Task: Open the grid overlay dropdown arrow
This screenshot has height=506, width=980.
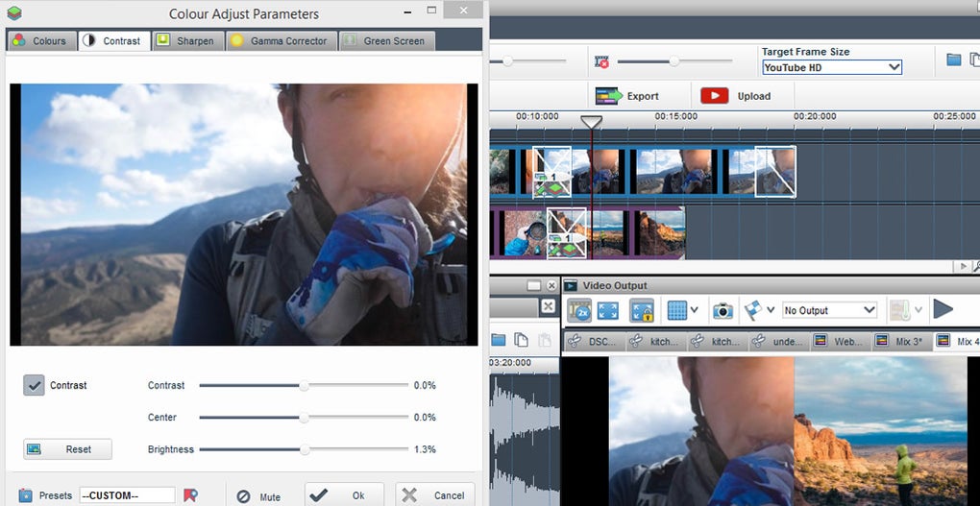Action: tap(694, 310)
